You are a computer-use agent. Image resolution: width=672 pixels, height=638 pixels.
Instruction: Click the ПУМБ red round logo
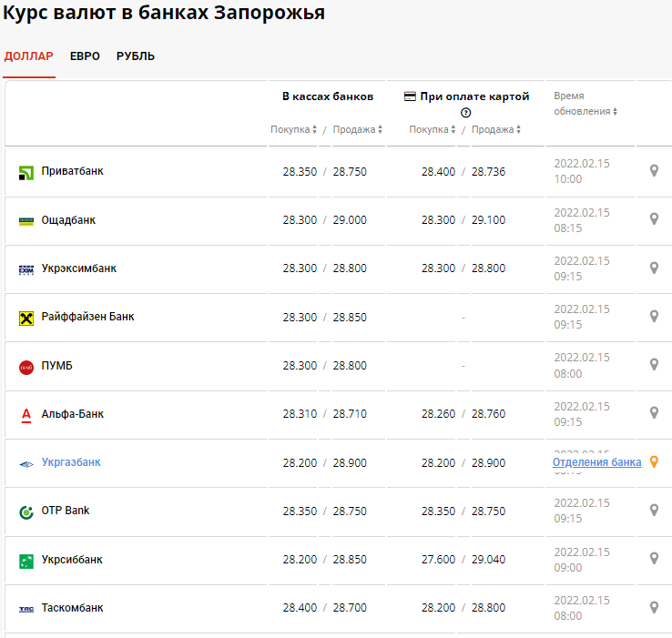[x=26, y=367]
